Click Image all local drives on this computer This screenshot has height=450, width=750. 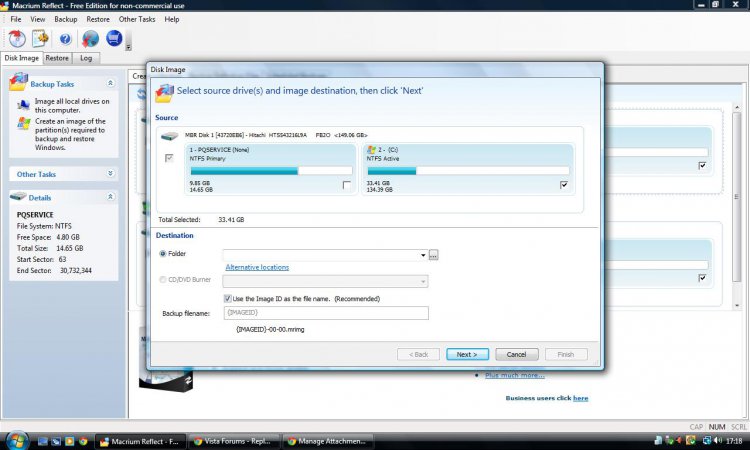(72, 106)
